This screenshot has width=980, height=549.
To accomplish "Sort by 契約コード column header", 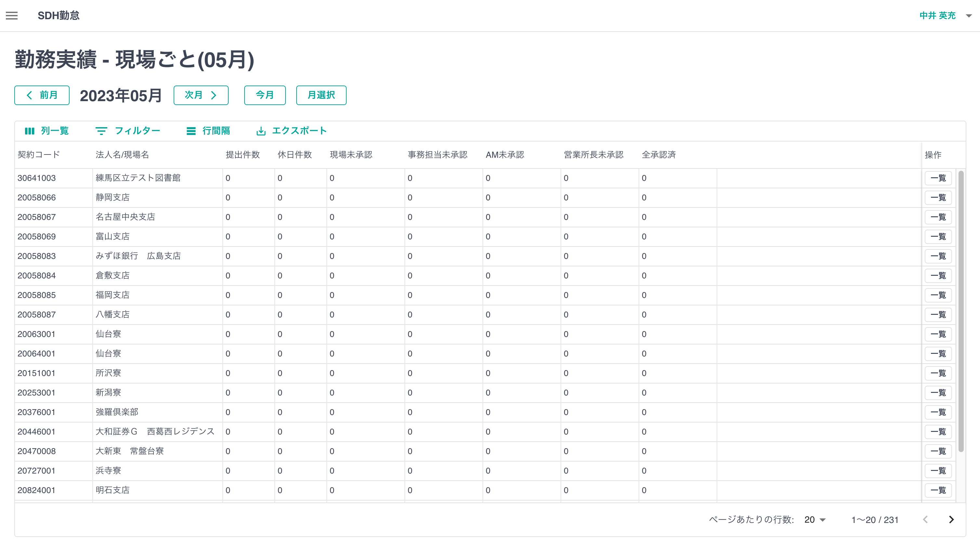I will (39, 154).
